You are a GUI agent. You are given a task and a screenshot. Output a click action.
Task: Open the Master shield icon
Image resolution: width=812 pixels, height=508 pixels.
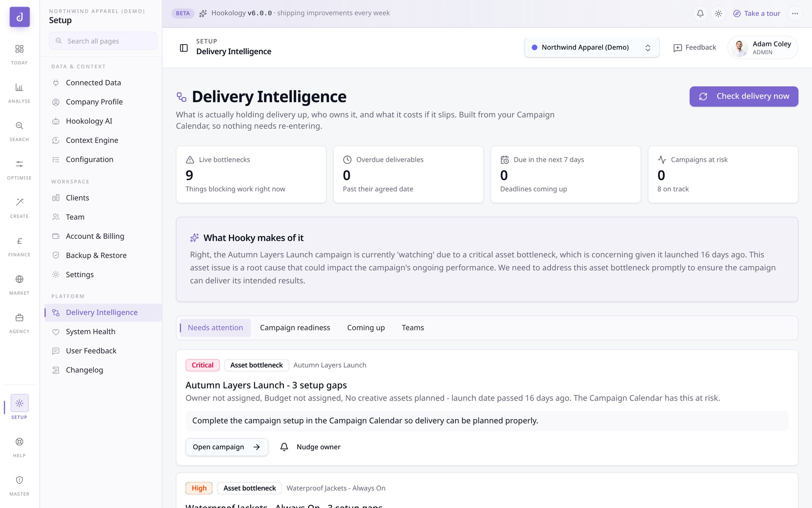pyautogui.click(x=19, y=480)
